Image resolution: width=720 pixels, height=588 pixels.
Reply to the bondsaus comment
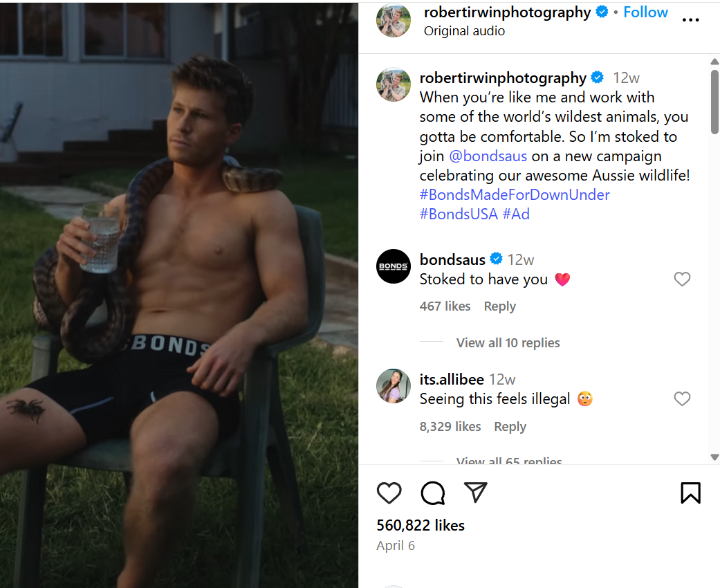pyautogui.click(x=499, y=306)
